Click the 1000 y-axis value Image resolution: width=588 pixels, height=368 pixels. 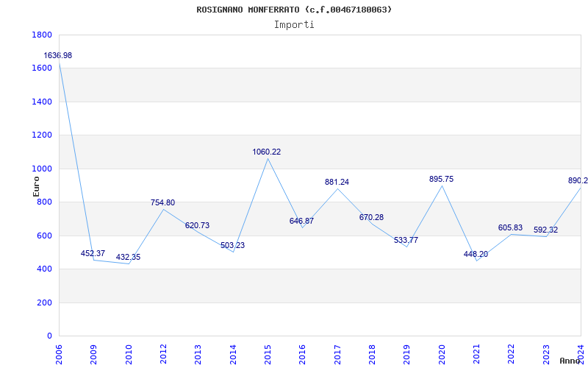click(x=42, y=169)
